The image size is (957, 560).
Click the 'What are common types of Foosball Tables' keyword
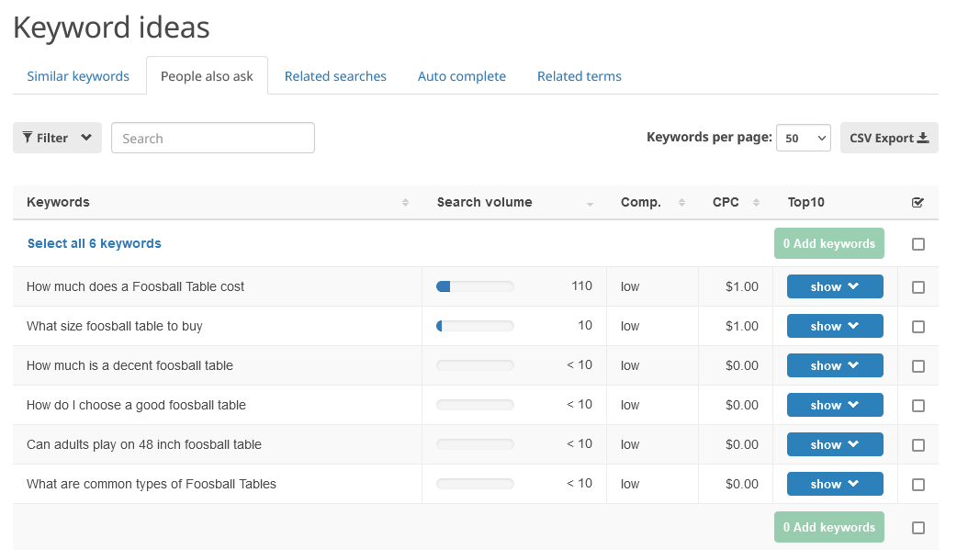[x=151, y=484]
